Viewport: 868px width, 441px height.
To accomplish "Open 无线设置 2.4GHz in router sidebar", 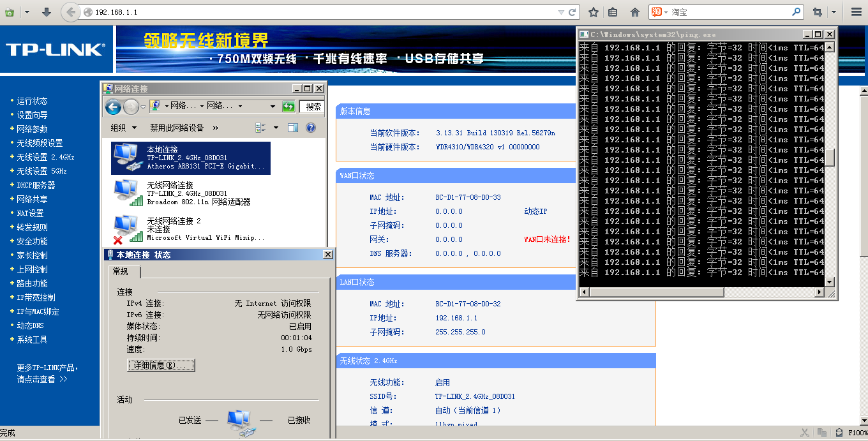I will [x=45, y=157].
